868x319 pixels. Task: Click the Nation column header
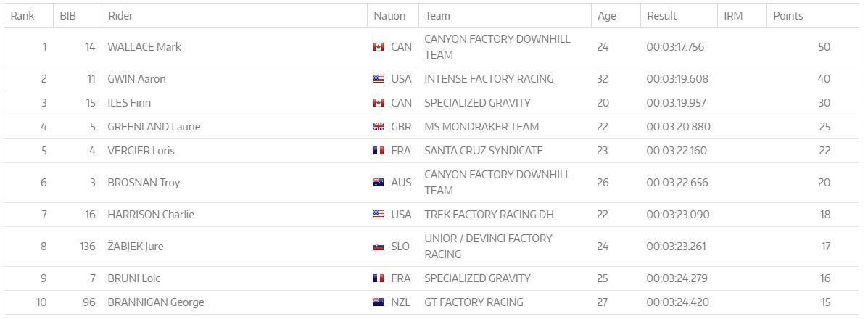coord(389,16)
